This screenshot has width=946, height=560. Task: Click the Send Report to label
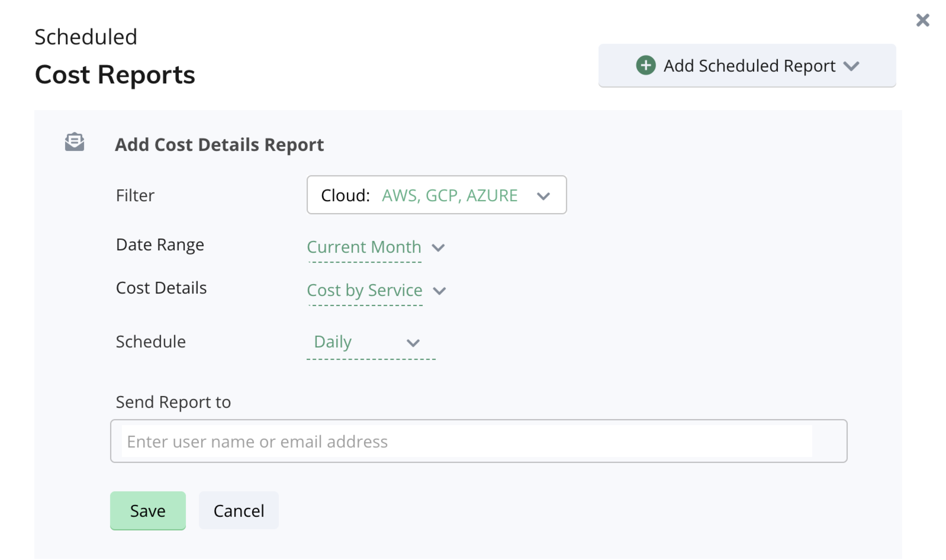pyautogui.click(x=173, y=403)
